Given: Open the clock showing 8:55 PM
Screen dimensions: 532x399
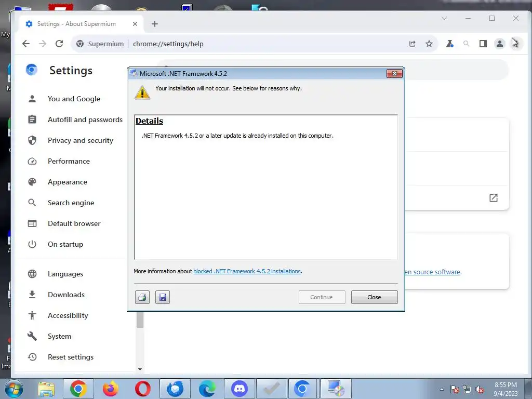Looking at the screenshot, I should (506, 389).
